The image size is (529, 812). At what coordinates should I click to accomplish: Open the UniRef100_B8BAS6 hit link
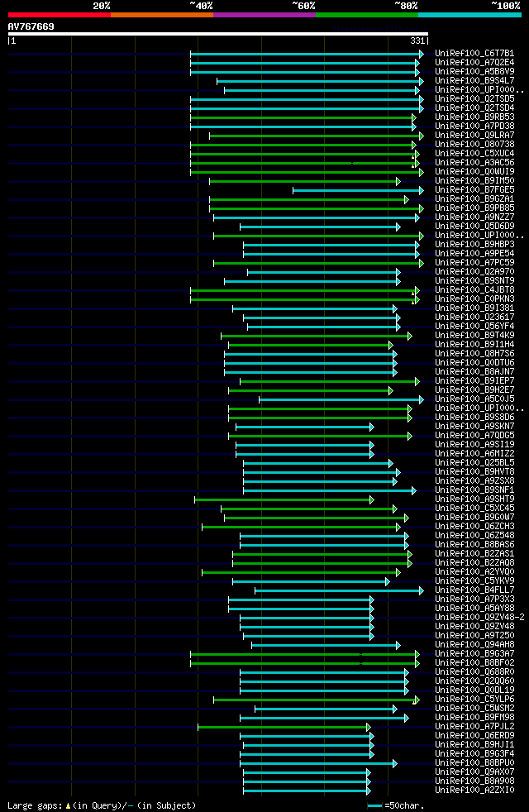[x=474, y=545]
